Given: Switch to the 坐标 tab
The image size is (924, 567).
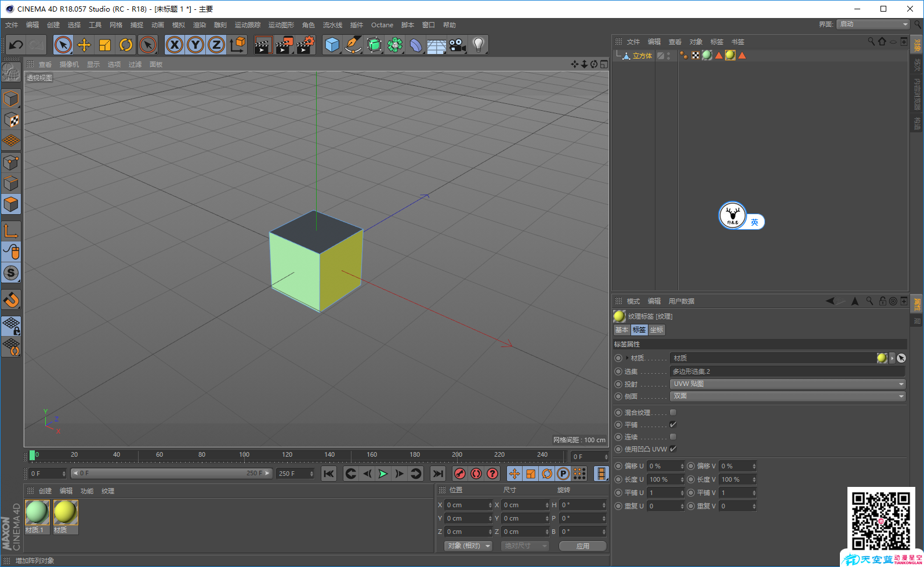Looking at the screenshot, I should pos(657,330).
